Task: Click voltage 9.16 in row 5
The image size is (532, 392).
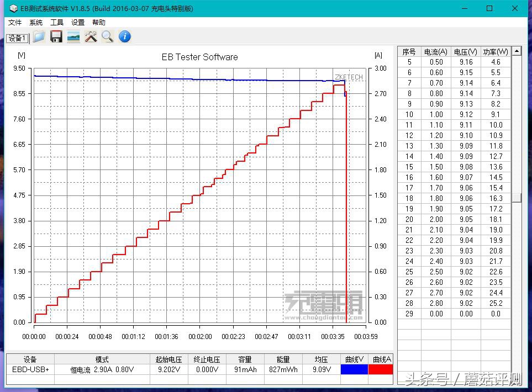Action: tap(466, 62)
